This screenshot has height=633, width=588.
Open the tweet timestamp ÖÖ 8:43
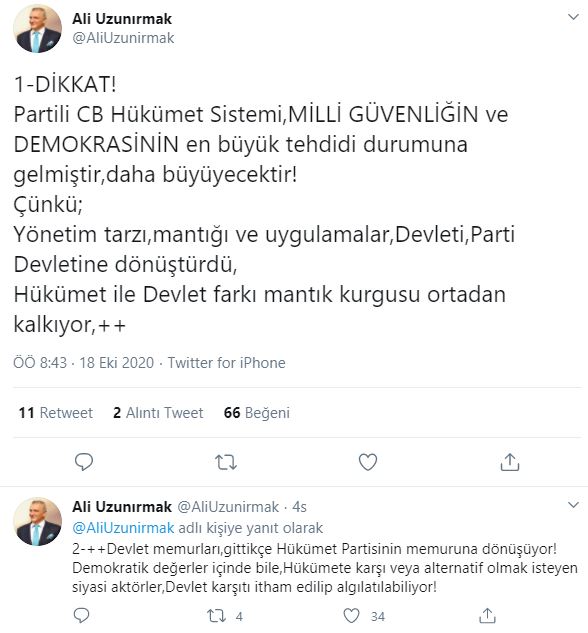(x=40, y=363)
